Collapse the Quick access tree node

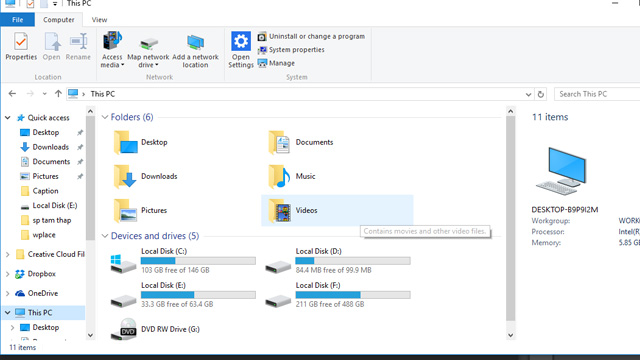[8, 118]
